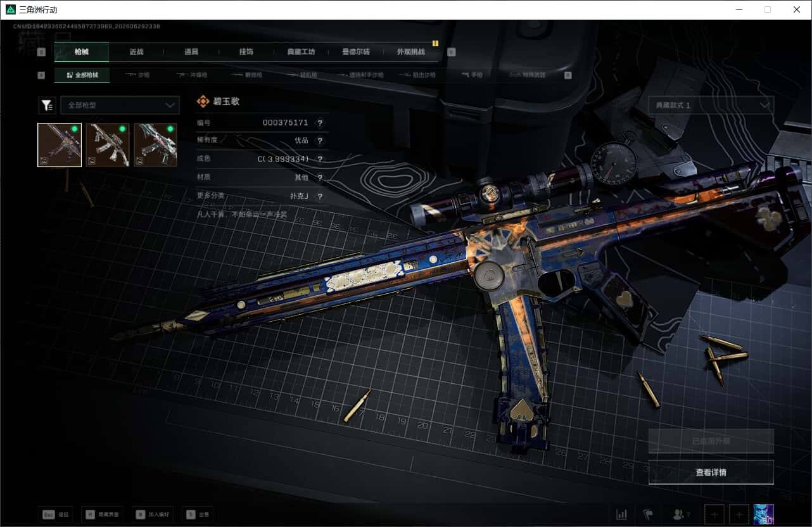Click the material value 其他
This screenshot has width=812, height=527.
tap(301, 178)
